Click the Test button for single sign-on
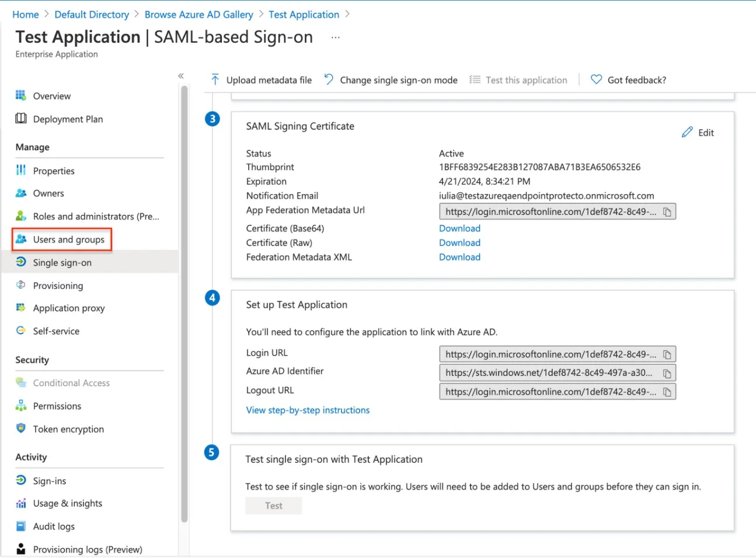The image size is (756, 558). 273,506
